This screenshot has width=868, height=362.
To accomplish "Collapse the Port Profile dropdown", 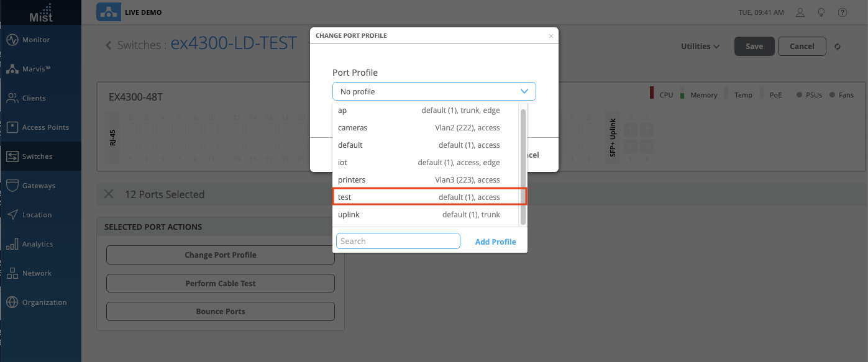I will (x=524, y=91).
